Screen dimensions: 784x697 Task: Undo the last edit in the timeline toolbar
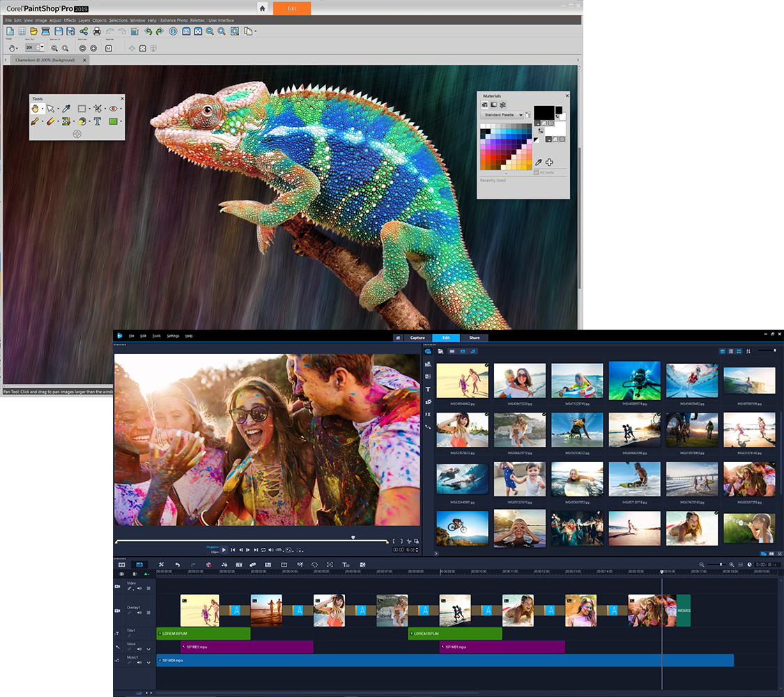(178, 565)
